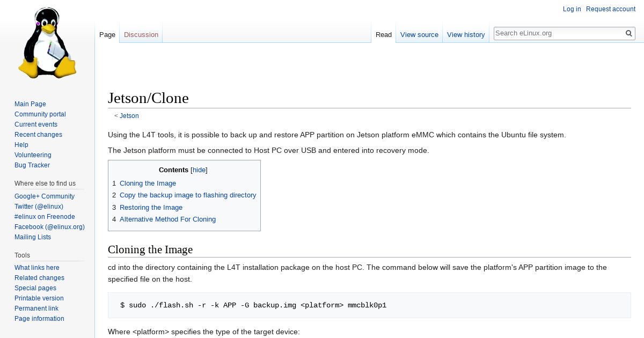This screenshot has width=644, height=338.
Task: Open the Help sidebar link
Action: pyautogui.click(x=21, y=145)
